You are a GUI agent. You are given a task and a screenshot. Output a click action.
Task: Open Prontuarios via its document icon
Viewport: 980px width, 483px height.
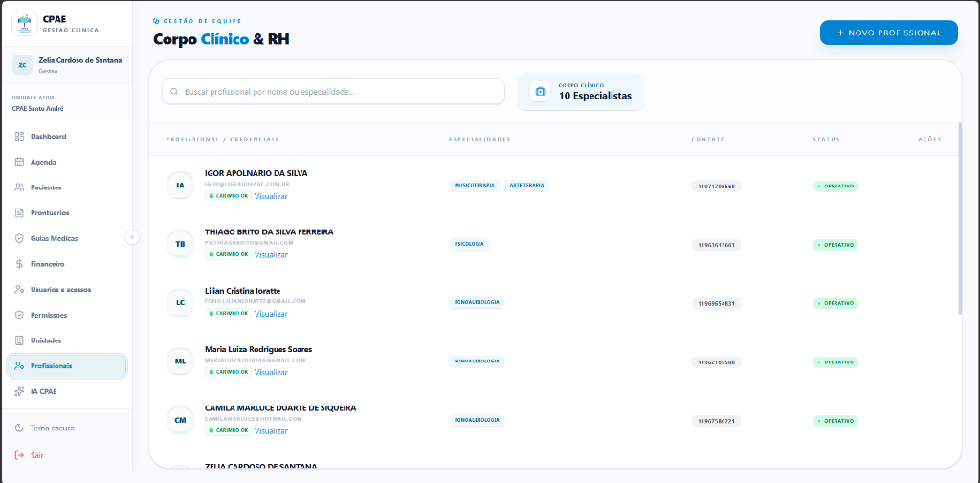click(19, 213)
